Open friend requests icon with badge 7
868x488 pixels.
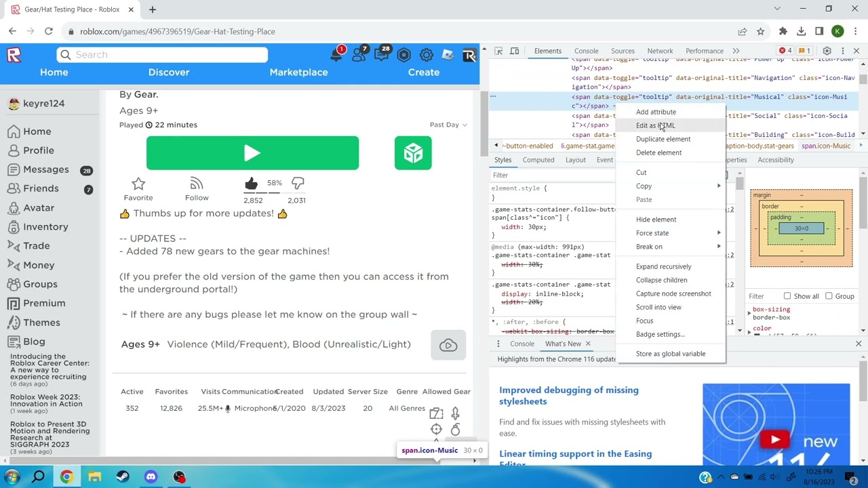(359, 55)
